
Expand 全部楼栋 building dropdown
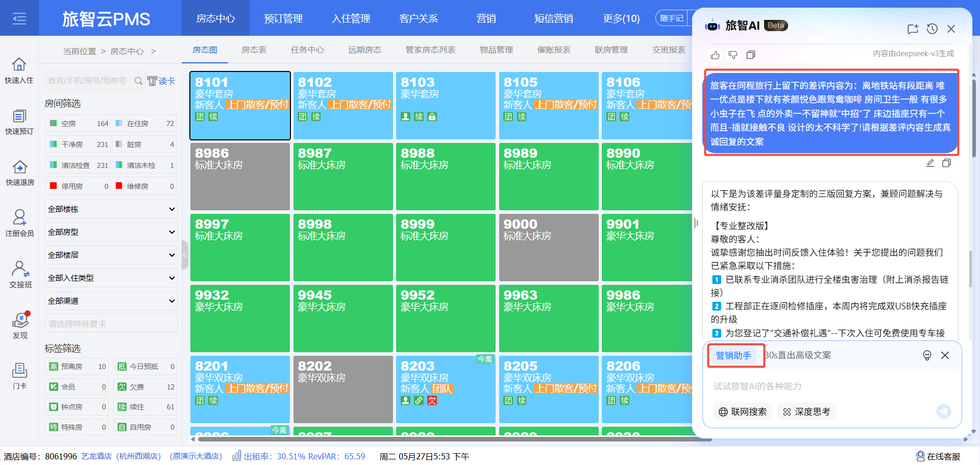point(111,209)
